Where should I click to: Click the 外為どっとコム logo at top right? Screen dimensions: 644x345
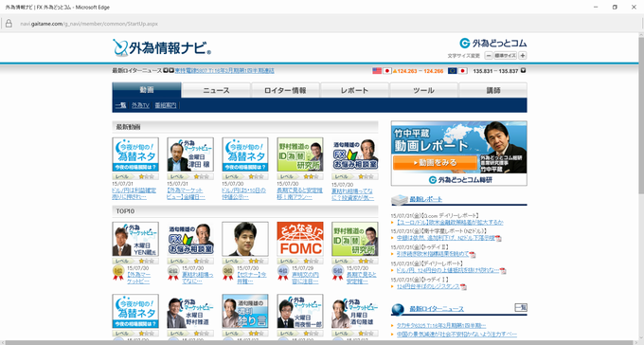(x=492, y=44)
